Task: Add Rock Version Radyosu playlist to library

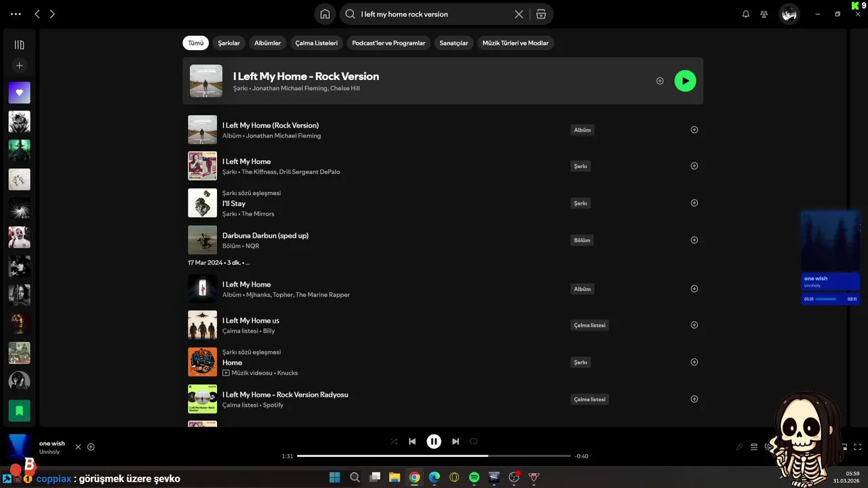Action: (694, 399)
